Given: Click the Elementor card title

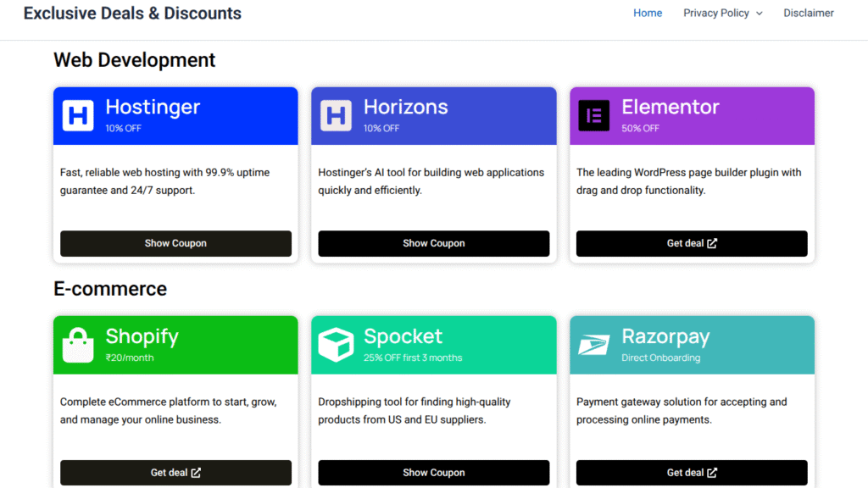Looking at the screenshot, I should pos(670,107).
